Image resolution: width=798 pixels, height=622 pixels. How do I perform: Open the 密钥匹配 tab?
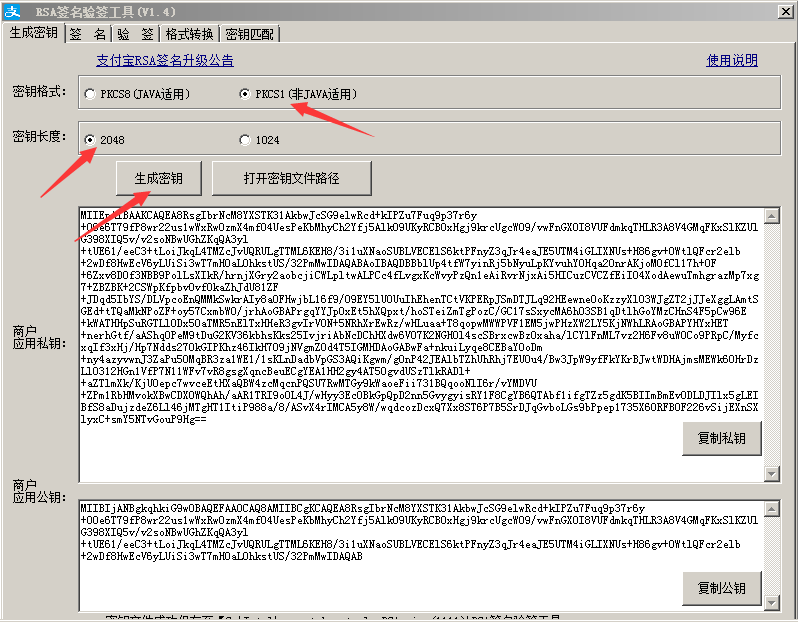point(249,33)
